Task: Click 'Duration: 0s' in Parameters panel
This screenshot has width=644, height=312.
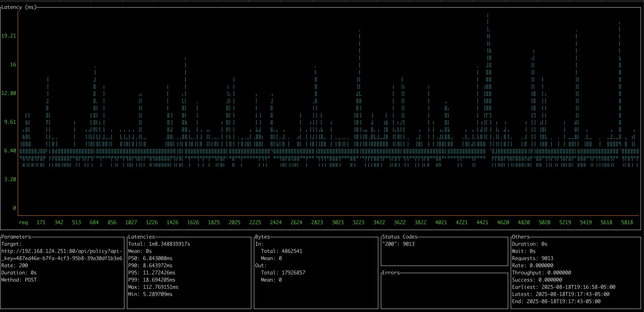Action: click(x=19, y=273)
